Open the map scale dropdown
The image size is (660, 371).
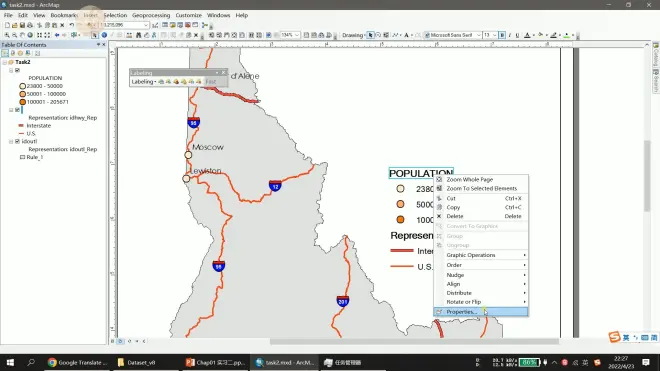tap(146, 25)
